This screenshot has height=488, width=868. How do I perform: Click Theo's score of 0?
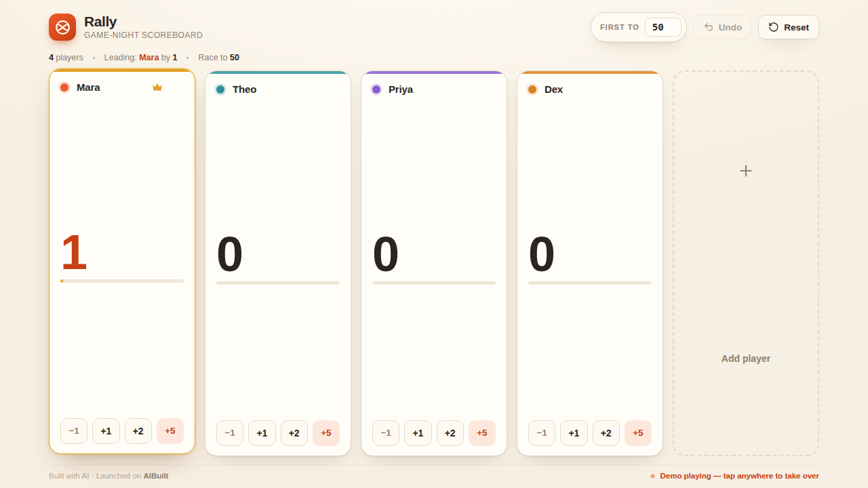pos(230,254)
